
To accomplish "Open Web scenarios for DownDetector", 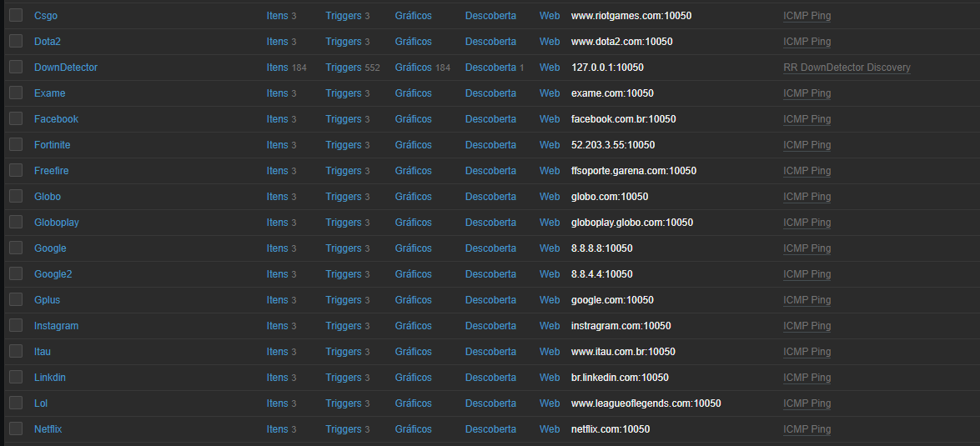I will [x=550, y=68].
